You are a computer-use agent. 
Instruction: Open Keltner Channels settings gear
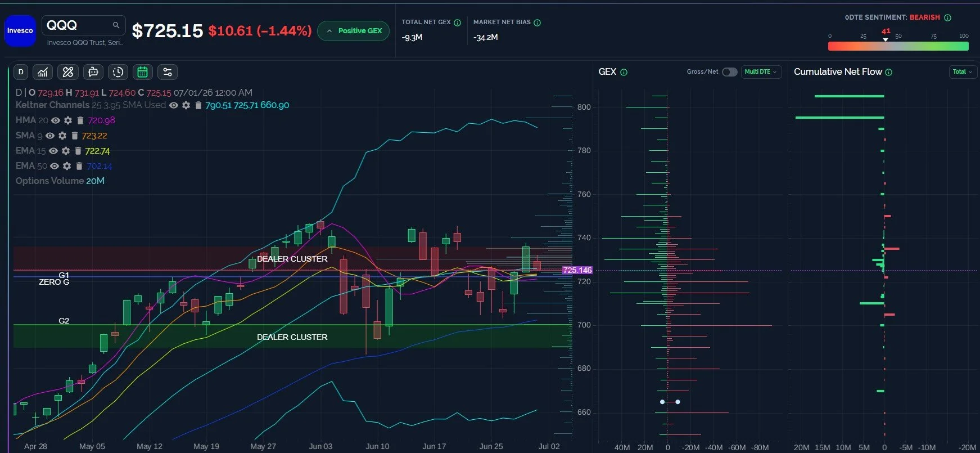[186, 105]
